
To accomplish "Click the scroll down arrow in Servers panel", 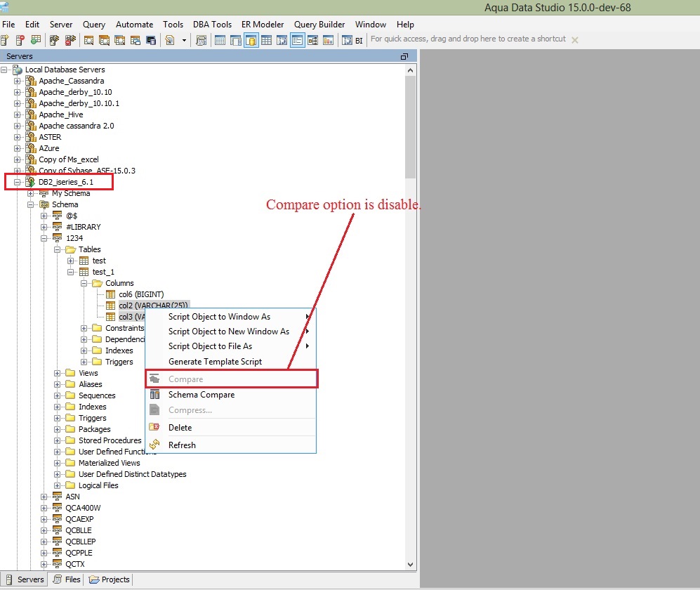I will (x=410, y=565).
